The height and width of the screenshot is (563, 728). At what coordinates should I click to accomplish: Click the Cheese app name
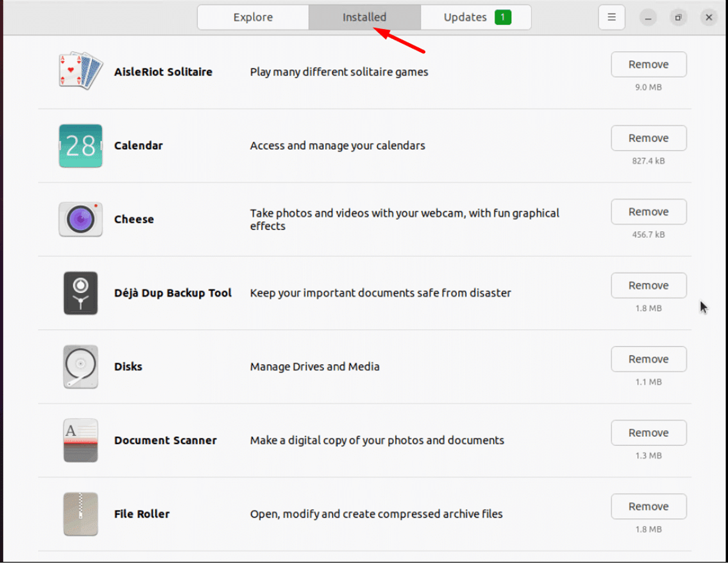(x=134, y=219)
